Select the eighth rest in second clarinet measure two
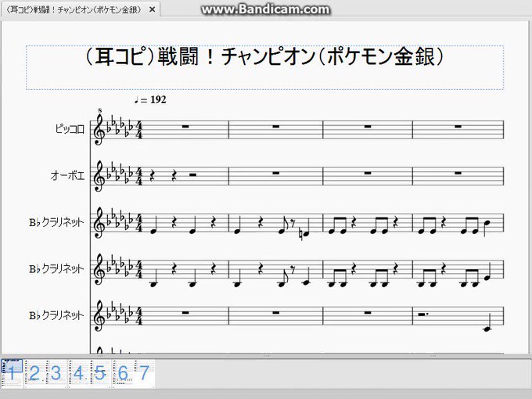 [x=293, y=270]
